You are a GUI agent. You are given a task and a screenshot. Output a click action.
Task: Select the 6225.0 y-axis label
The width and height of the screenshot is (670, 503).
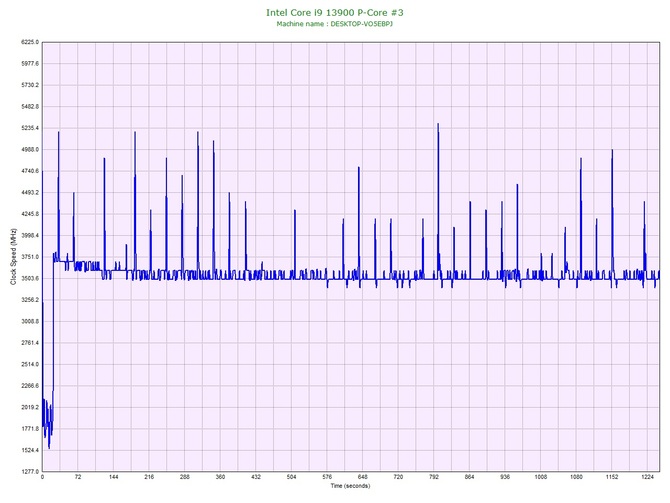[x=30, y=42]
